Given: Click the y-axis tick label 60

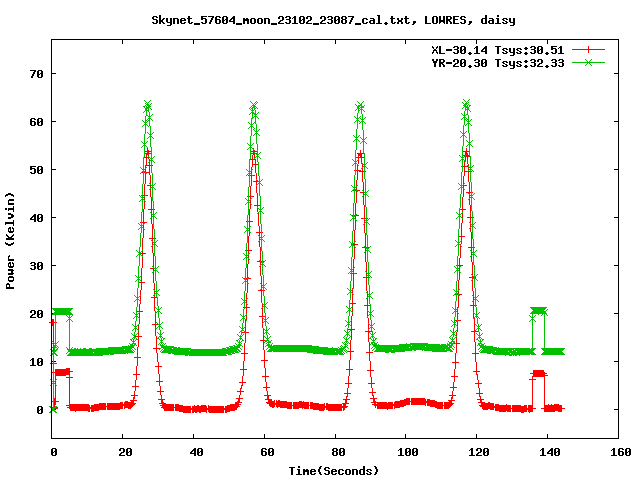Looking at the screenshot, I should point(36,122).
